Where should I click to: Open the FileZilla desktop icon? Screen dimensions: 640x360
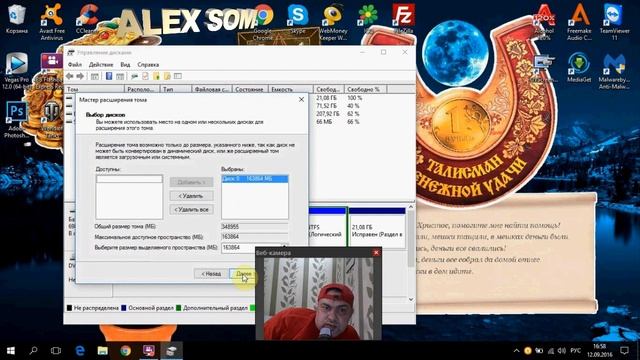point(403,18)
